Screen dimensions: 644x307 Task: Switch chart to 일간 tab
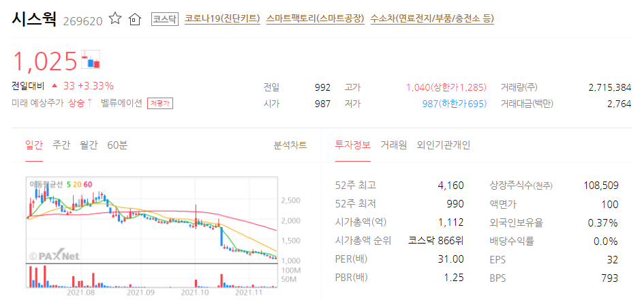tap(33, 145)
